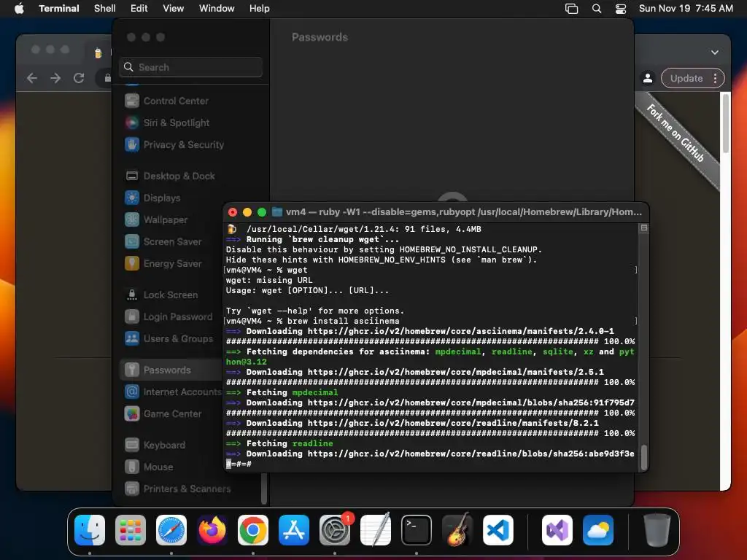Select Screen Saver in Settings sidebar
The height and width of the screenshot is (560, 747).
coord(171,242)
